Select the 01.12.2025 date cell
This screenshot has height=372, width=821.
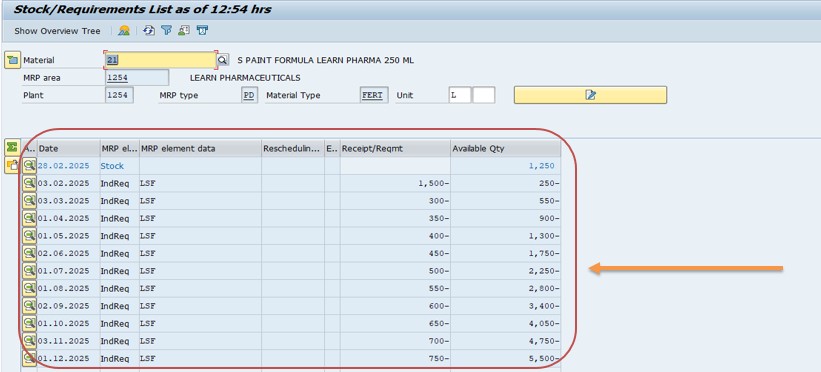[x=68, y=359]
